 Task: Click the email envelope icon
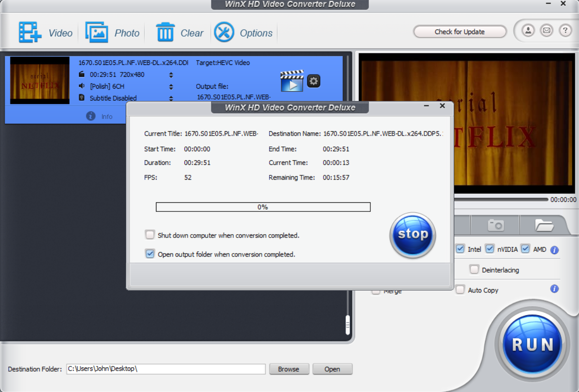(547, 31)
